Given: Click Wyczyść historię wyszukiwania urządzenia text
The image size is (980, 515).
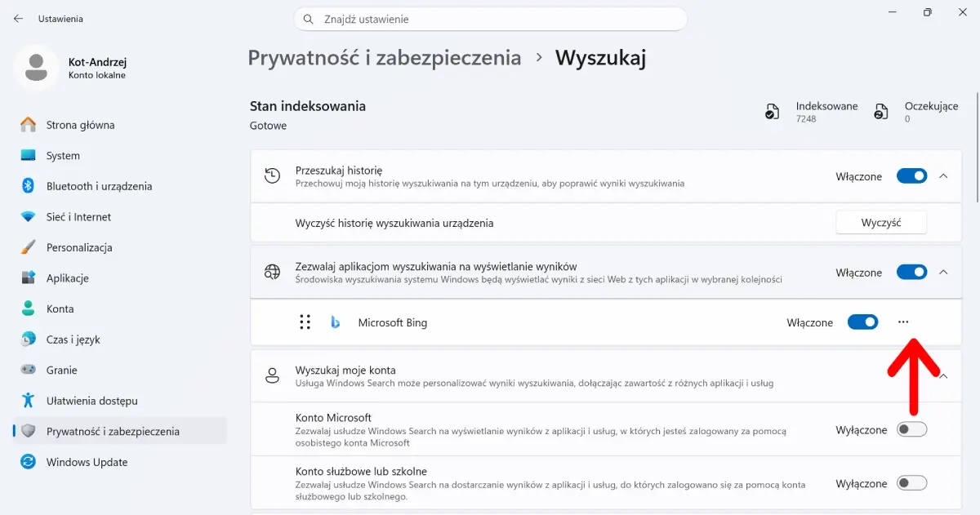Looking at the screenshot, I should [x=394, y=223].
